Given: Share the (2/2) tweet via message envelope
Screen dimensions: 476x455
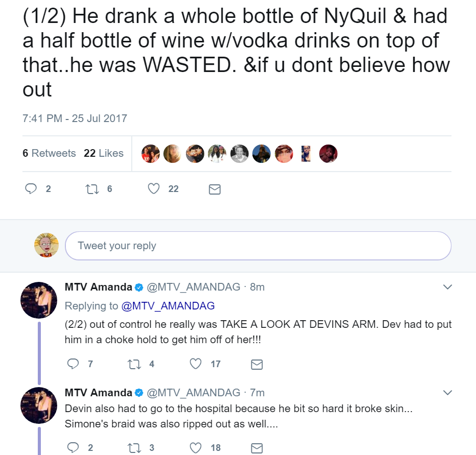Looking at the screenshot, I should click(x=257, y=364).
